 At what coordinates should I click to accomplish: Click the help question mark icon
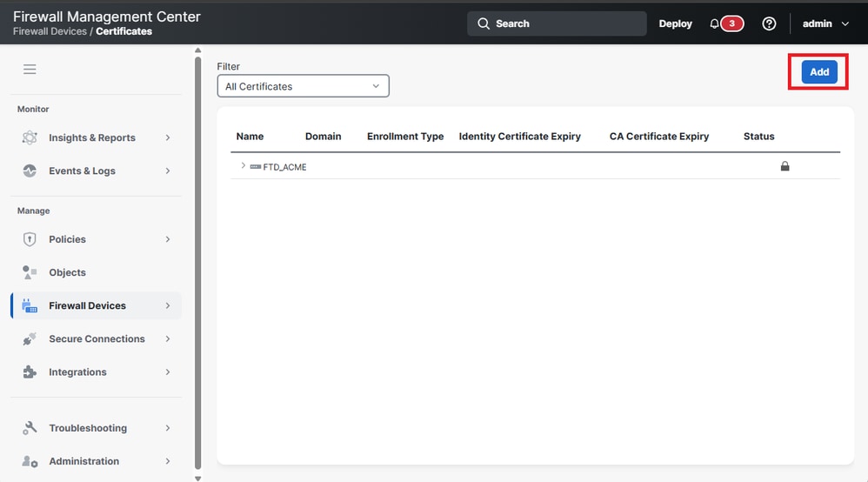click(769, 23)
